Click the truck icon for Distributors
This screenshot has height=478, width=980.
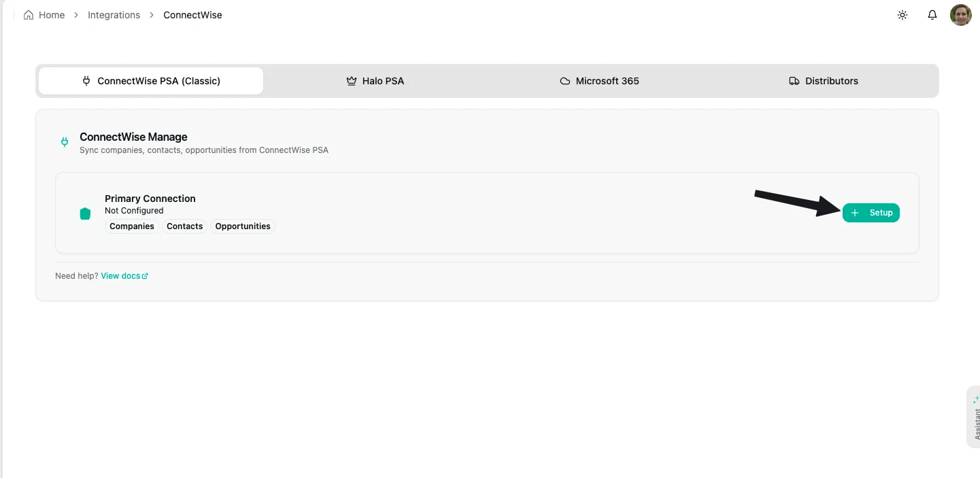[x=794, y=81]
